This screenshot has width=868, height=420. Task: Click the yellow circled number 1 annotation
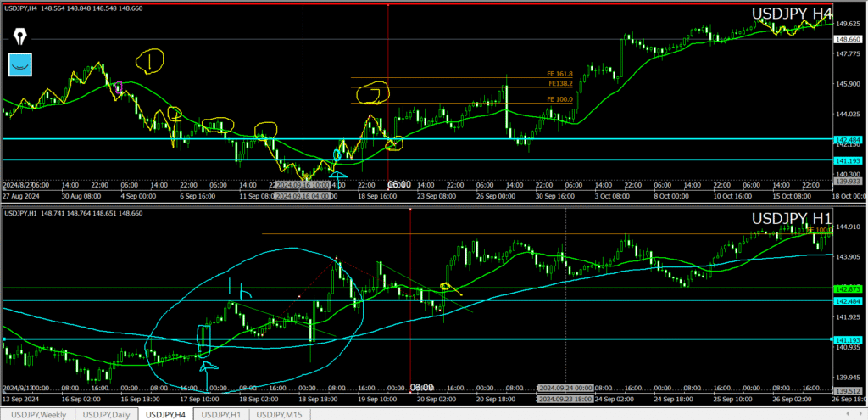(x=149, y=60)
